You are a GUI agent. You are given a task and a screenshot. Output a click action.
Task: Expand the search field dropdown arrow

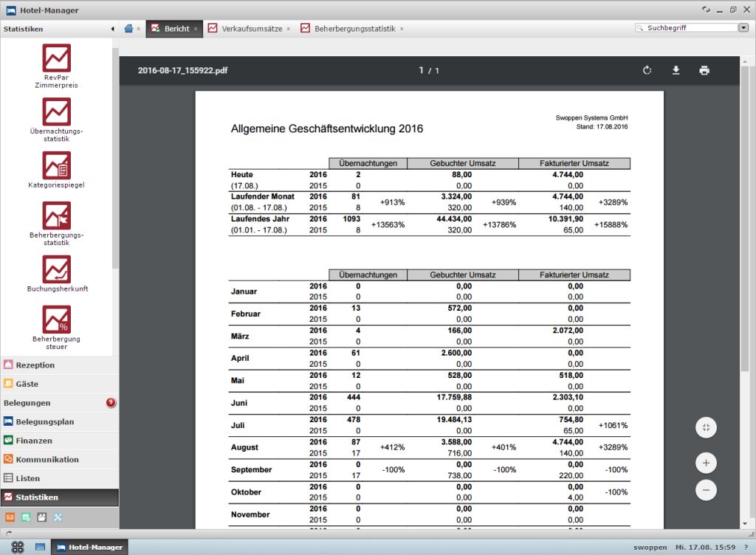743,28
